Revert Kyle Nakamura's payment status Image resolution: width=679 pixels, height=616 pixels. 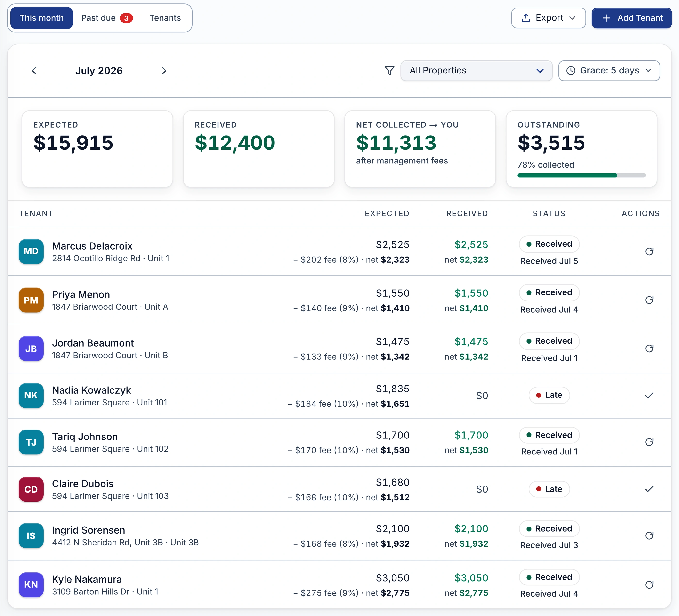pos(649,585)
